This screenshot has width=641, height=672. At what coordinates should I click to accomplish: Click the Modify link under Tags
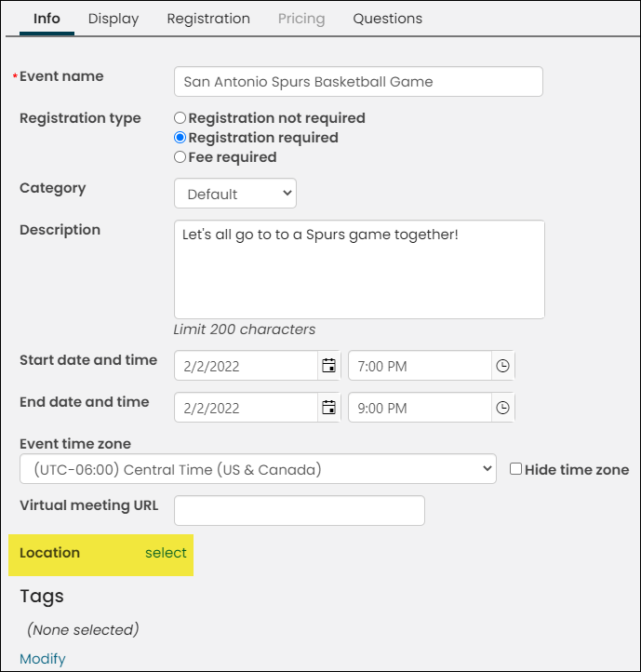(43, 659)
